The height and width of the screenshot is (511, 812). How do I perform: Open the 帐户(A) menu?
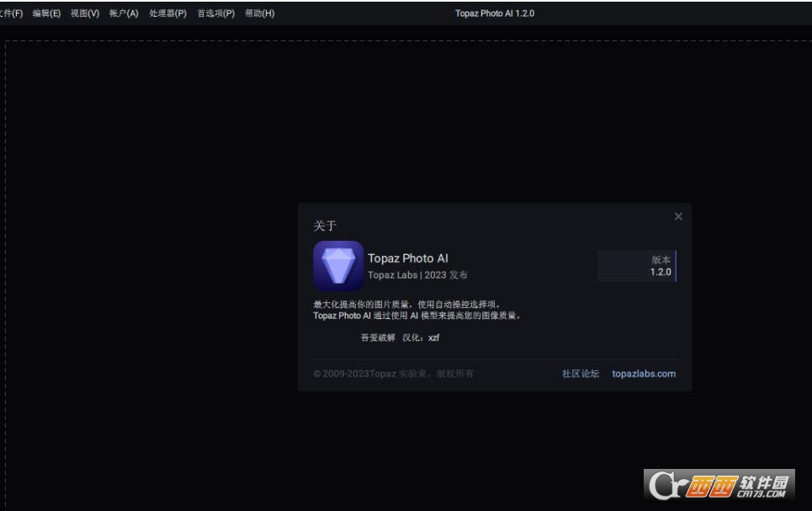[x=124, y=13]
